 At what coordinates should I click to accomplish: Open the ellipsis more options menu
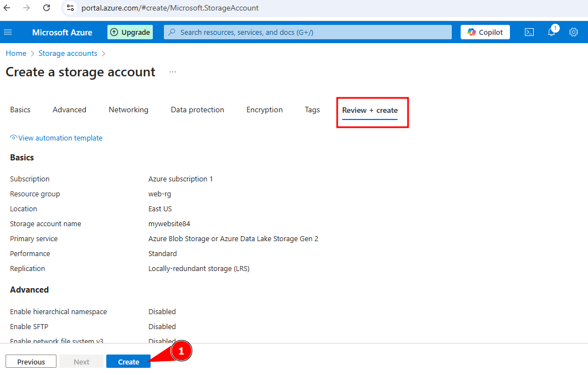tap(173, 71)
